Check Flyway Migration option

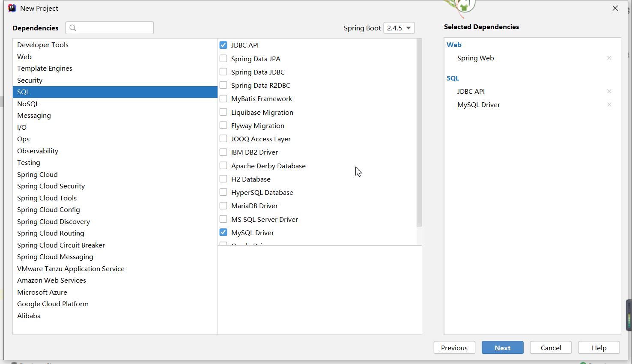[x=223, y=125]
